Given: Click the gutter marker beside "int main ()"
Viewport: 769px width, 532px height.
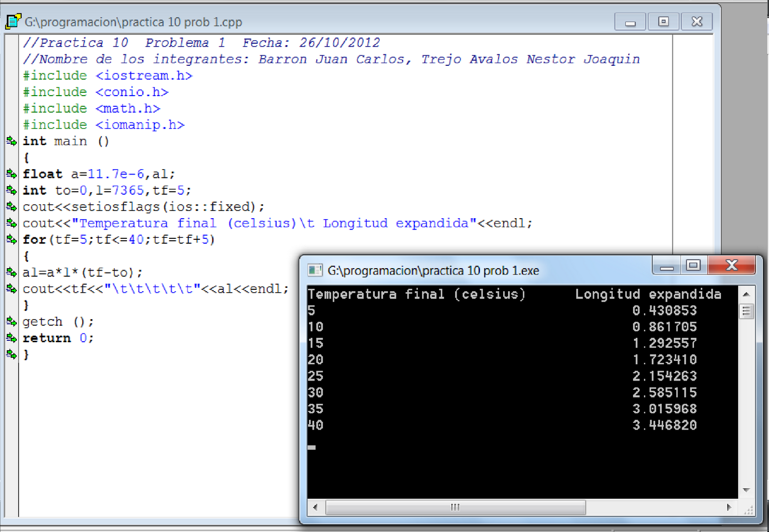Looking at the screenshot, I should (x=12, y=141).
